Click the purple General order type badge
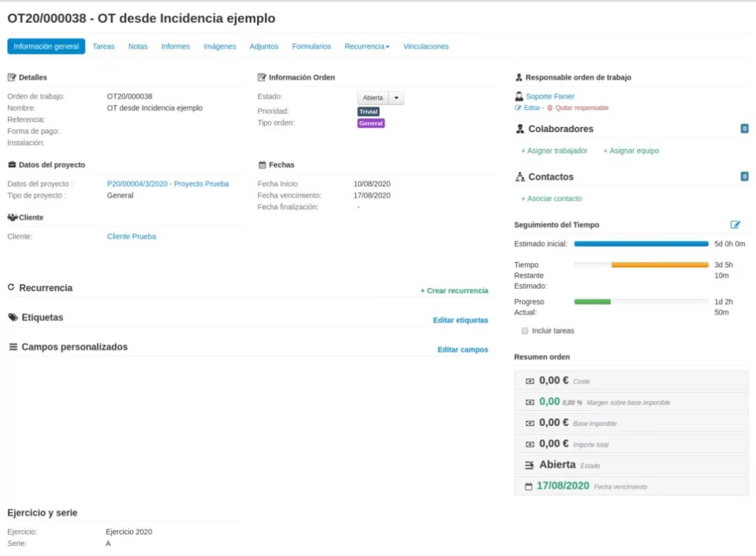The width and height of the screenshot is (756, 556). click(371, 123)
